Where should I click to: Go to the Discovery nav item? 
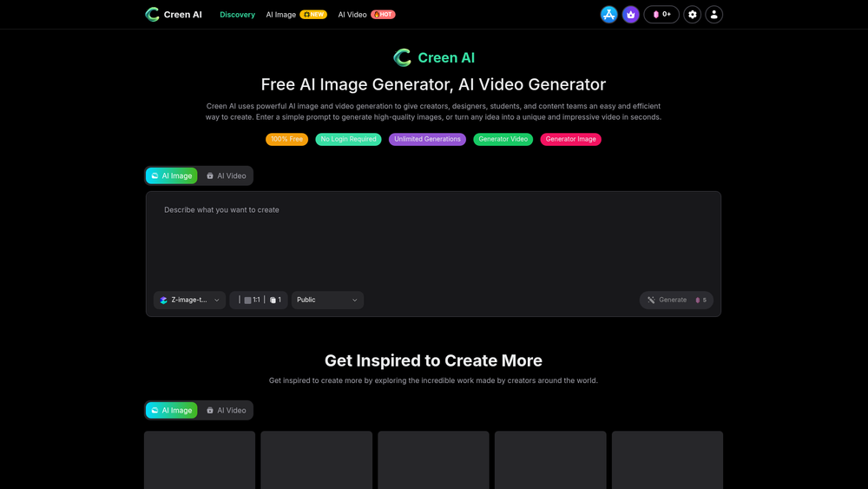pos(238,15)
